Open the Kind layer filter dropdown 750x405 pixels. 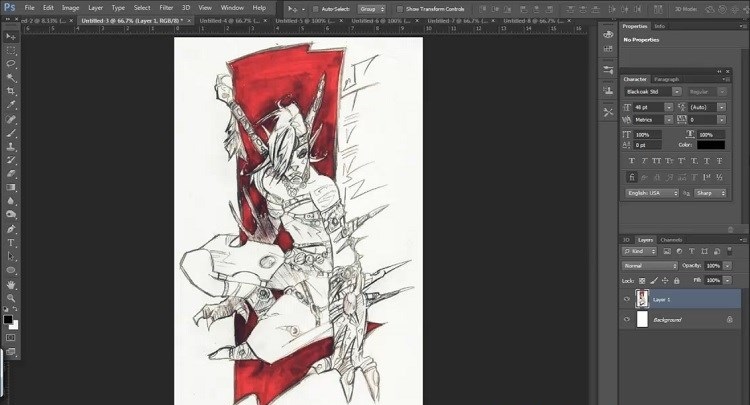click(639, 251)
